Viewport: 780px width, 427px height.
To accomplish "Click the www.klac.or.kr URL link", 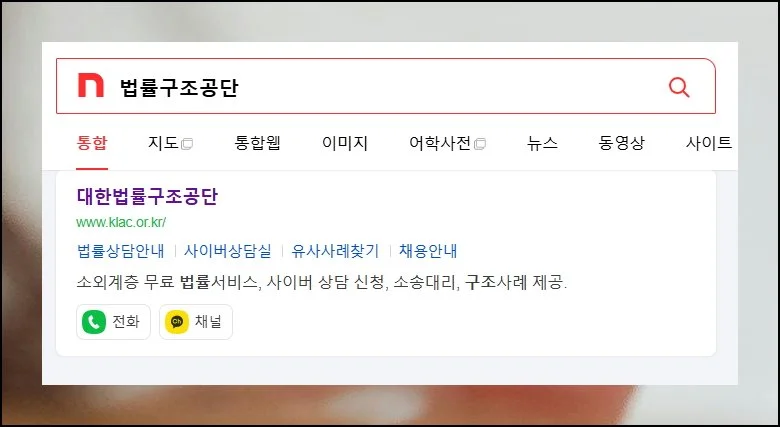I will (x=121, y=222).
